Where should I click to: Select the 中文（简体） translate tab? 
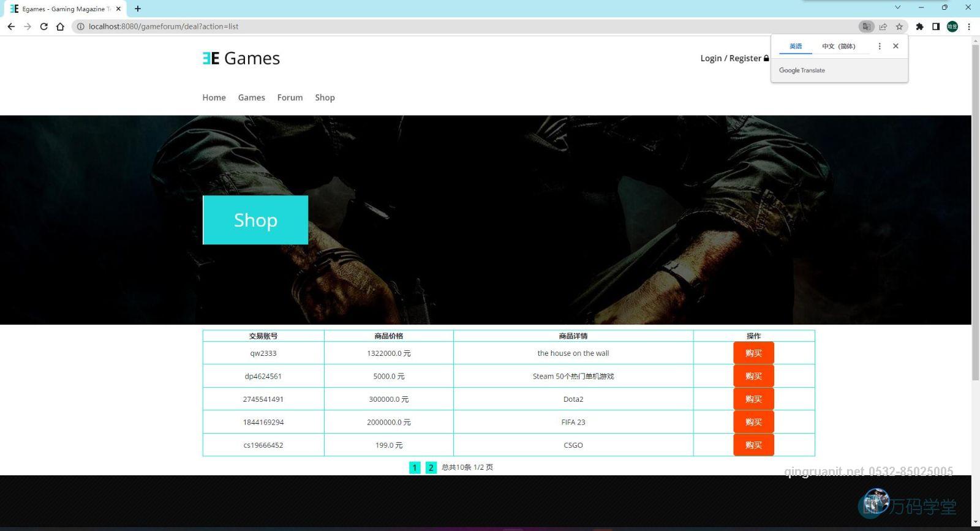click(x=839, y=46)
